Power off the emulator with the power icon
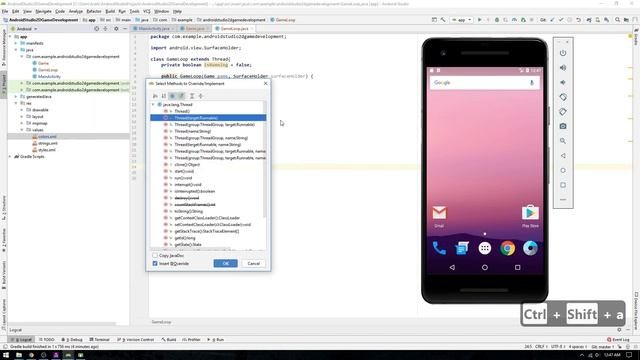 [563, 53]
